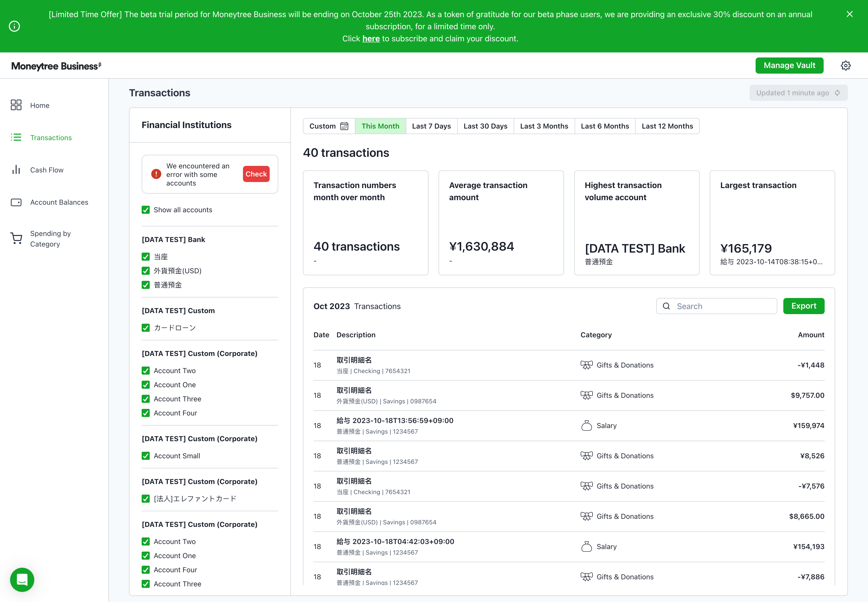Click Gifts icon on the $9,757.00 row

click(586, 395)
